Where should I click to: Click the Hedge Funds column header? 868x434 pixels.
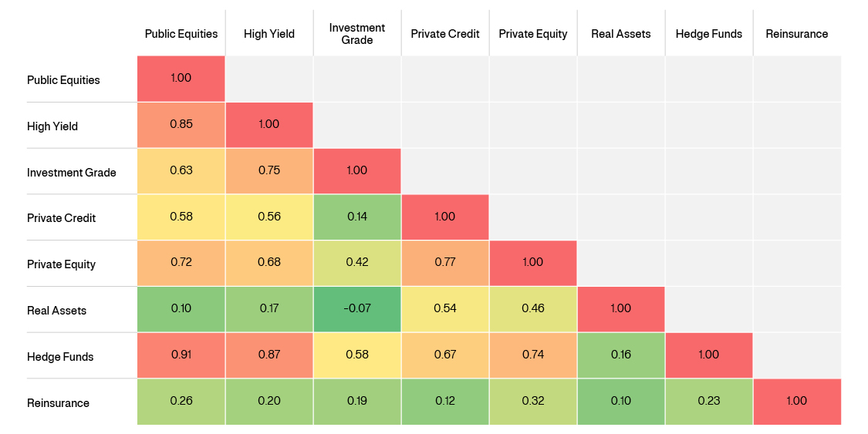click(708, 34)
